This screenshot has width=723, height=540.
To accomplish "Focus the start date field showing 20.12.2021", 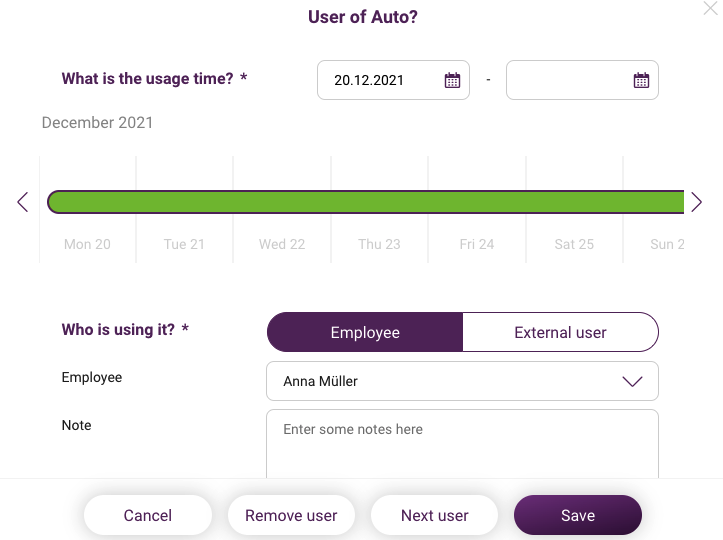I will (393, 80).
